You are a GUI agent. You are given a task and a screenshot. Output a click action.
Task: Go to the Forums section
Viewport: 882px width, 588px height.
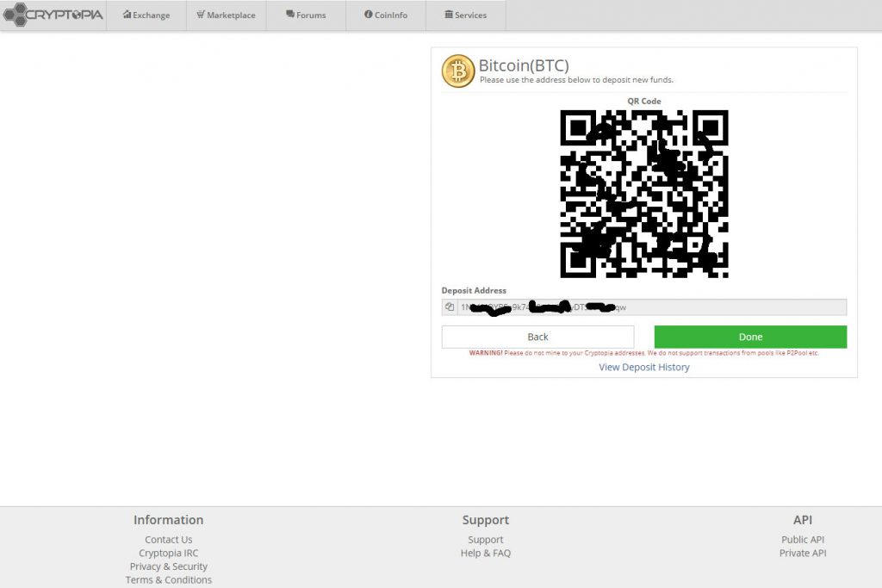point(306,15)
